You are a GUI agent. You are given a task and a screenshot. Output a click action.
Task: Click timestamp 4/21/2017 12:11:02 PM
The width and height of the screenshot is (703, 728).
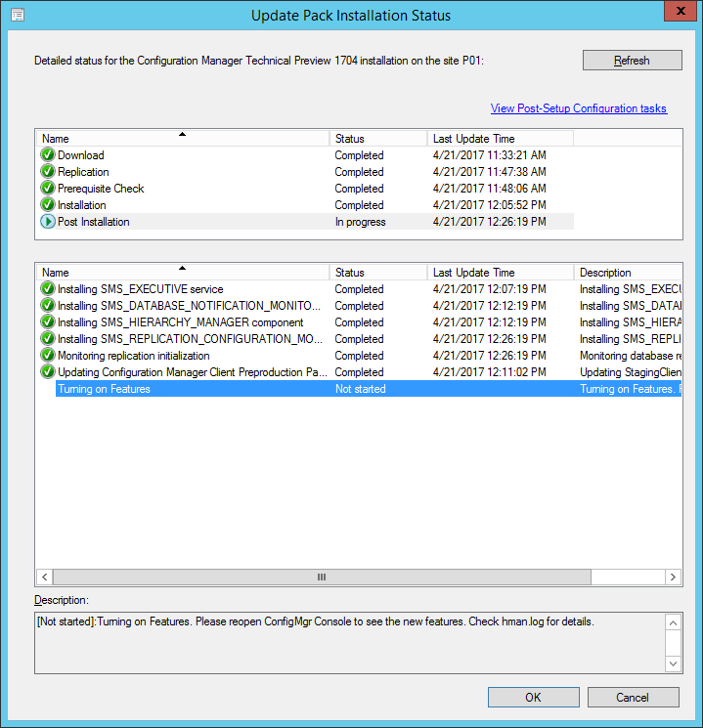489,372
